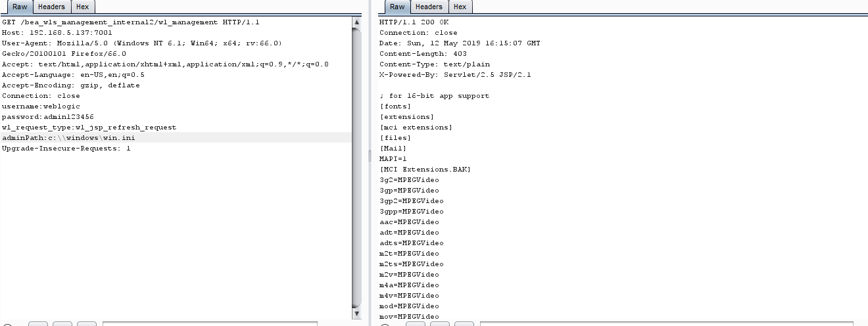The width and height of the screenshot is (868, 326).
Task: Click the request pane vertical scrollbar thumb
Action: coord(356,168)
